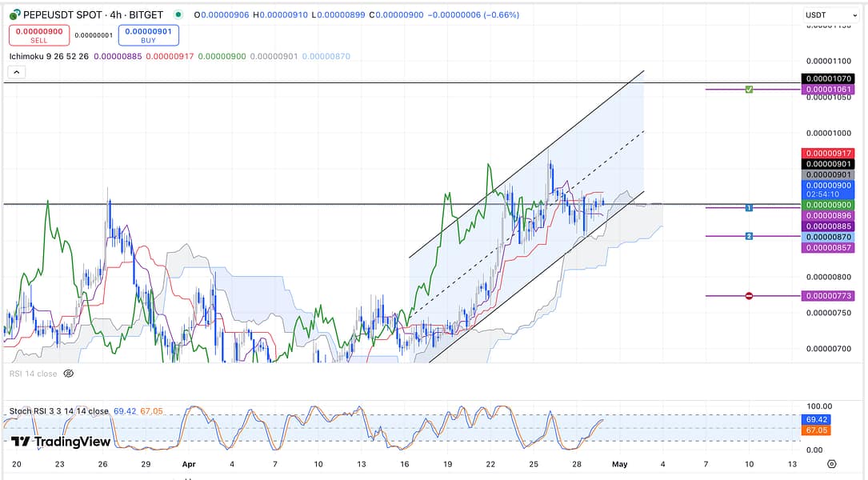
Task: Click the 0.00001061 target price label
Action: click(827, 89)
